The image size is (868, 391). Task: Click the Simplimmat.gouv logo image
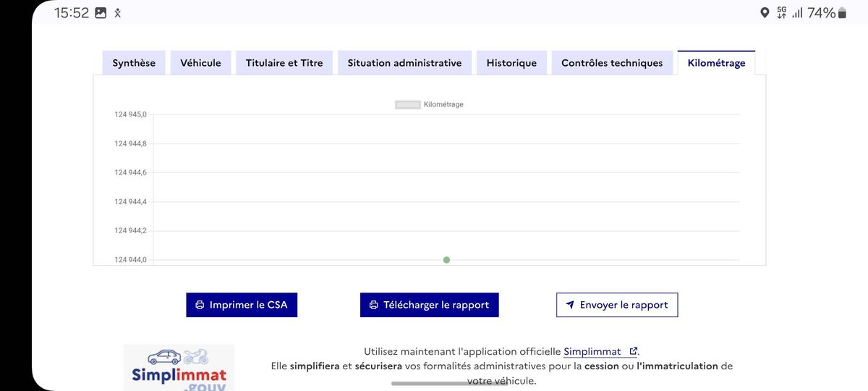coord(179,368)
